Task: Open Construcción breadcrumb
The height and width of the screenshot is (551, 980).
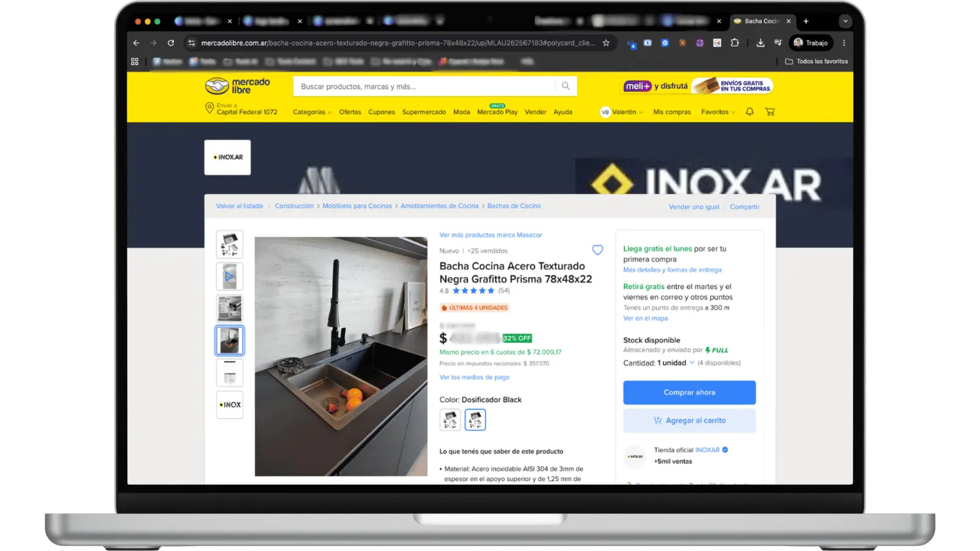Action: pyautogui.click(x=294, y=206)
